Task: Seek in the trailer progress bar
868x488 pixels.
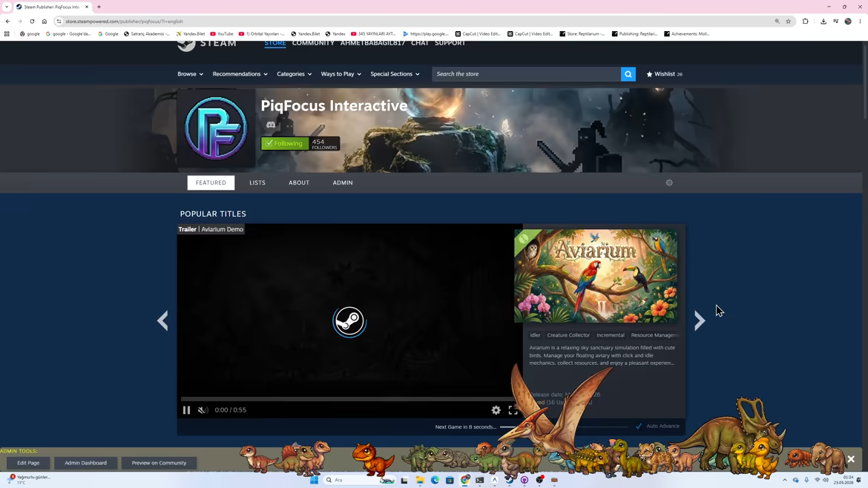Action: (x=349, y=398)
